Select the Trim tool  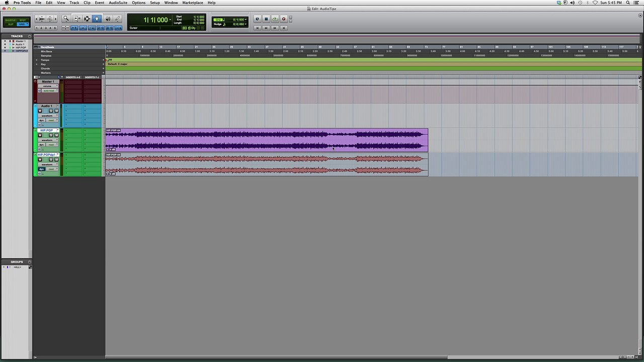point(77,19)
